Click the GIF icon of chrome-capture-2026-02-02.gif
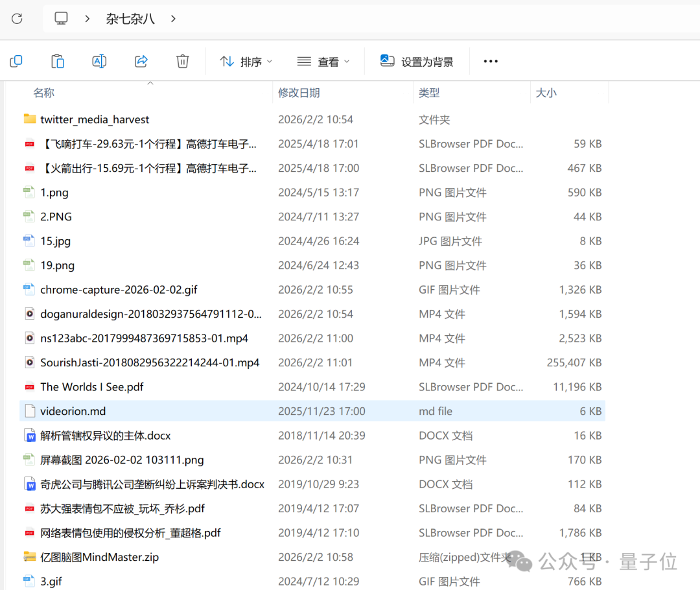The image size is (700, 590). coord(29,289)
